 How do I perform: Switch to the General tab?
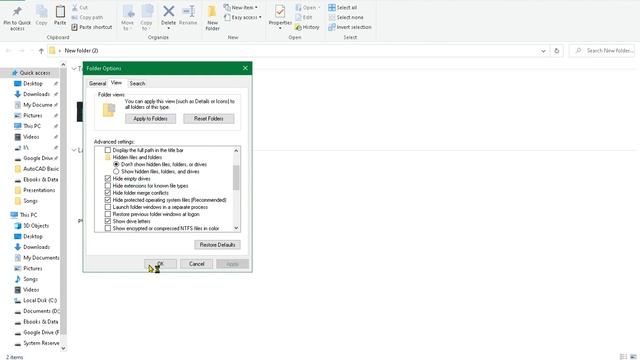coord(98,83)
